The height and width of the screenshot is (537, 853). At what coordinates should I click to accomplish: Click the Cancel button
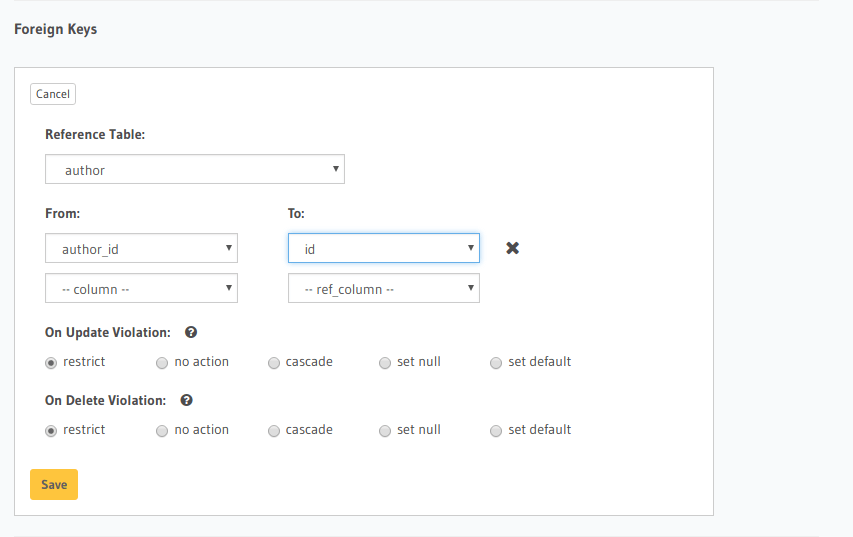click(x=53, y=94)
